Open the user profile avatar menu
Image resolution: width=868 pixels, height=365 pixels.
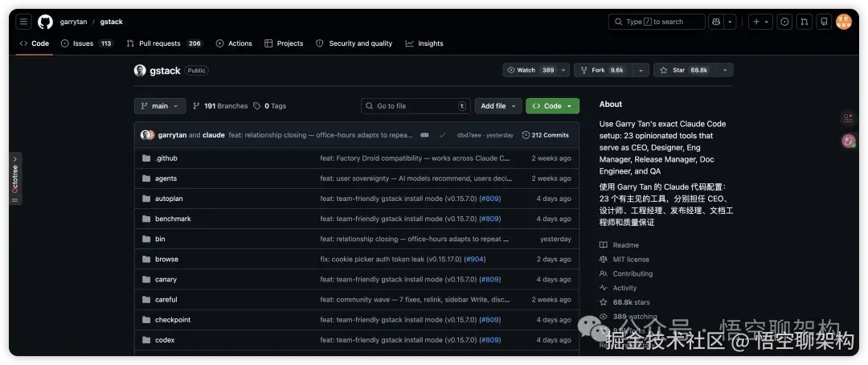coord(844,22)
